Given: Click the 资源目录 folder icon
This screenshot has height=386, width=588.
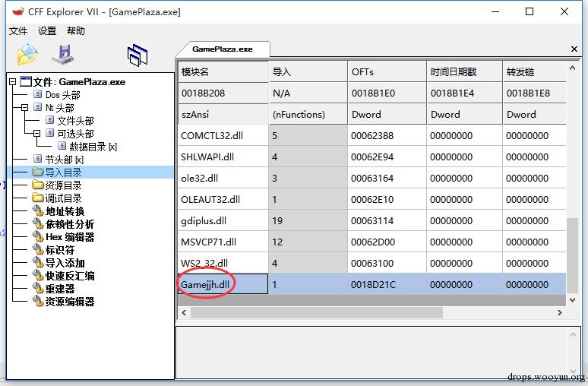Looking at the screenshot, I should (38, 185).
